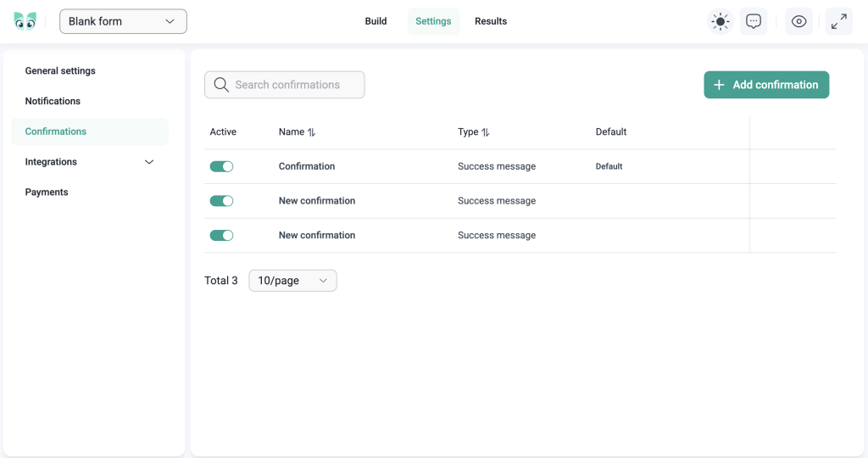Go to the Results tab
The image size is (868, 458).
[x=491, y=21]
